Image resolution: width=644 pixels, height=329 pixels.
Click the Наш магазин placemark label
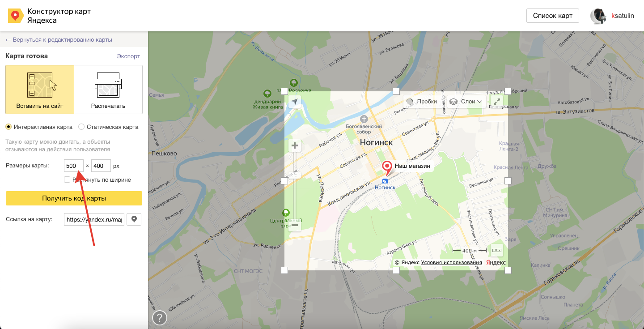(x=412, y=166)
